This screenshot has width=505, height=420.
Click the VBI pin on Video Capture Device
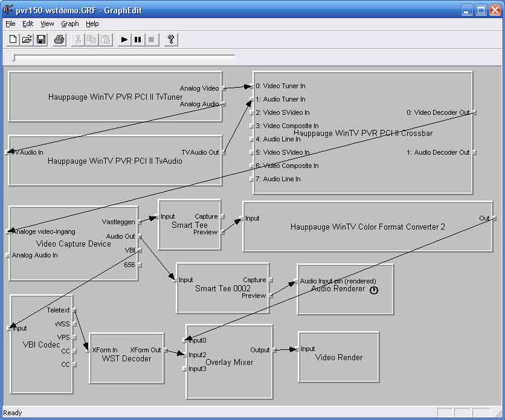pos(140,250)
